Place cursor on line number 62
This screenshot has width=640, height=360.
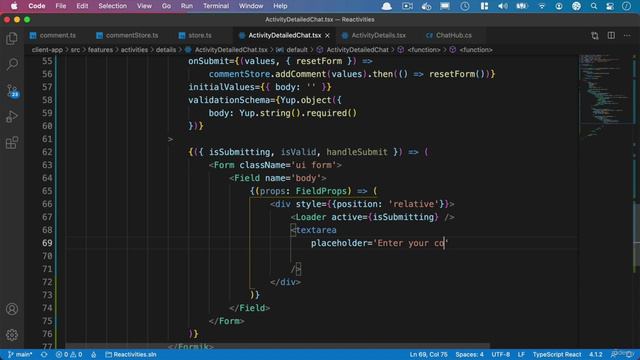coord(47,152)
